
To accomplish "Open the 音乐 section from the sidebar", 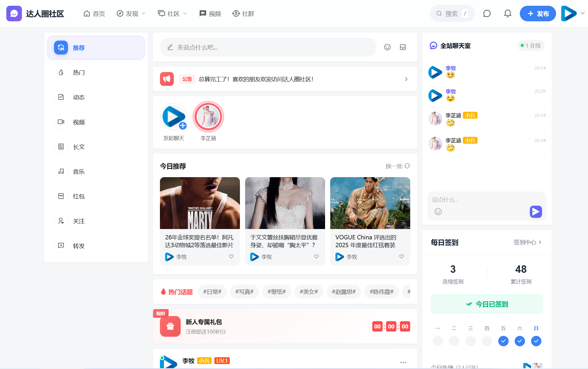I will 79,171.
